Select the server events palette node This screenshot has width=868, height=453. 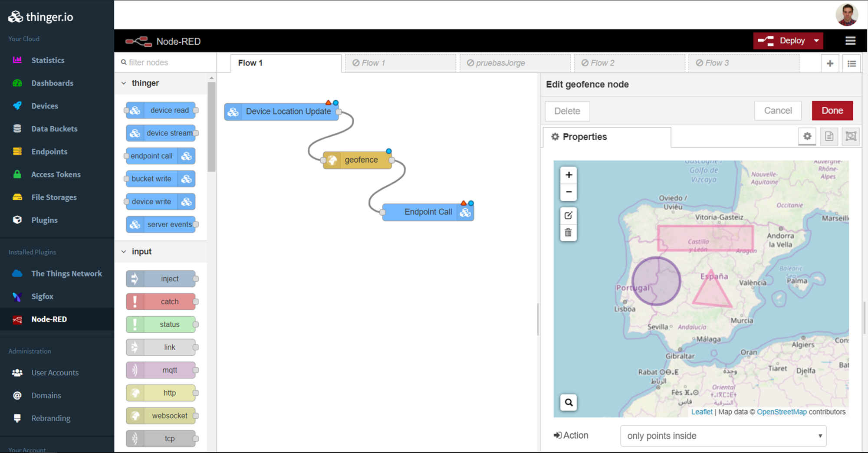[x=161, y=224]
